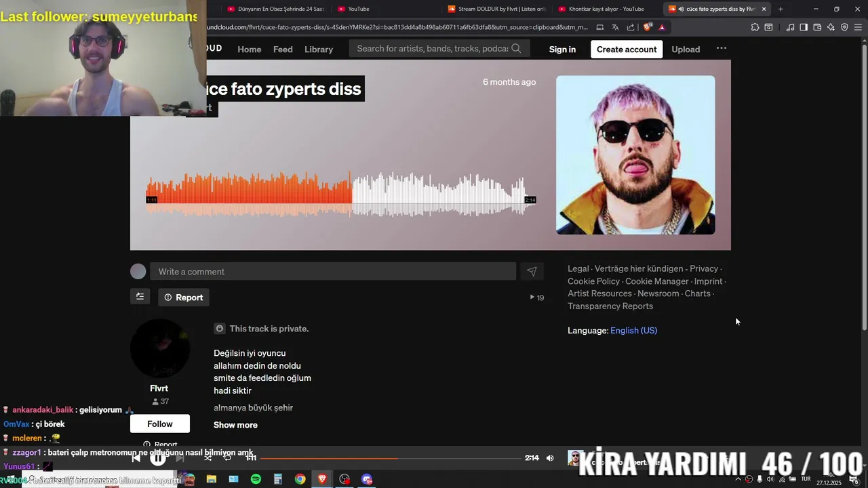Open the Newsroom link
This screenshot has height=488, width=868.
click(x=658, y=293)
